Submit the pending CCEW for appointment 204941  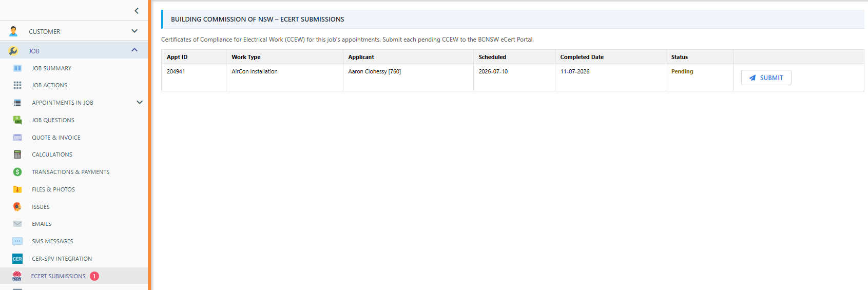[x=766, y=78]
